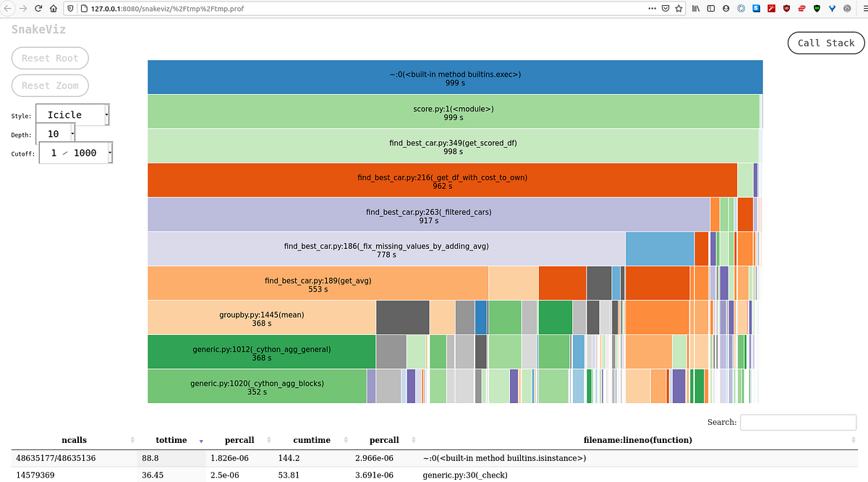Open ExpressVPN from the browser toolbar
Viewport: 868px width, 482px height.
(x=801, y=8)
